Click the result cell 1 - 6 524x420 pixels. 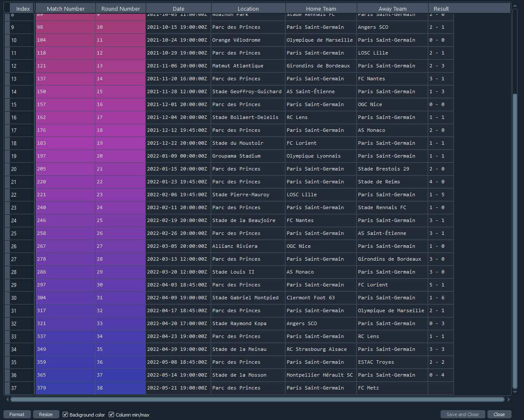click(441, 298)
